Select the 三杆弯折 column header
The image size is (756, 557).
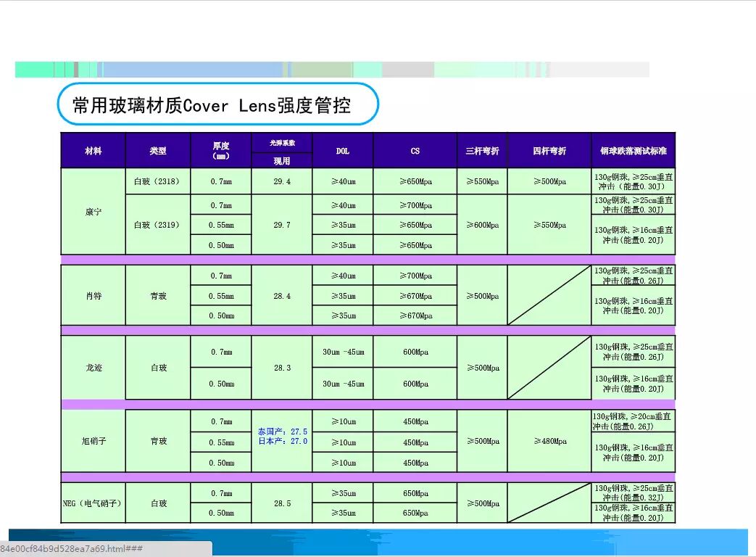[482, 151]
